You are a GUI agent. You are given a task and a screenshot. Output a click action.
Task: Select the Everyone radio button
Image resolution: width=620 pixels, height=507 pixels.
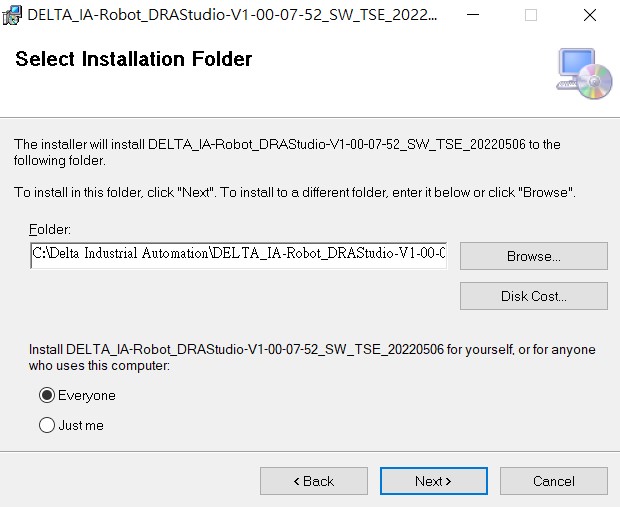[x=47, y=395]
